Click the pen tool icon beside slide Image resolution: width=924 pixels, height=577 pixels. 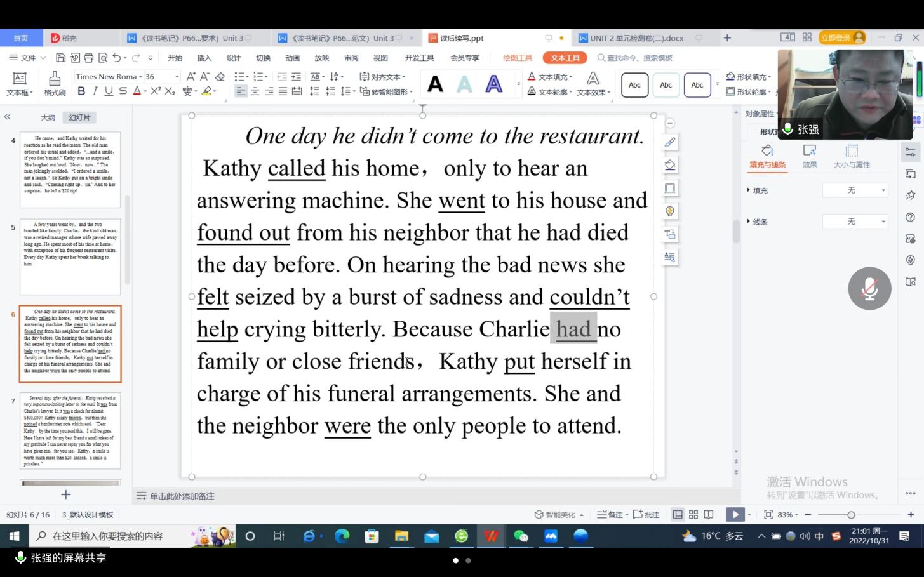coord(669,142)
